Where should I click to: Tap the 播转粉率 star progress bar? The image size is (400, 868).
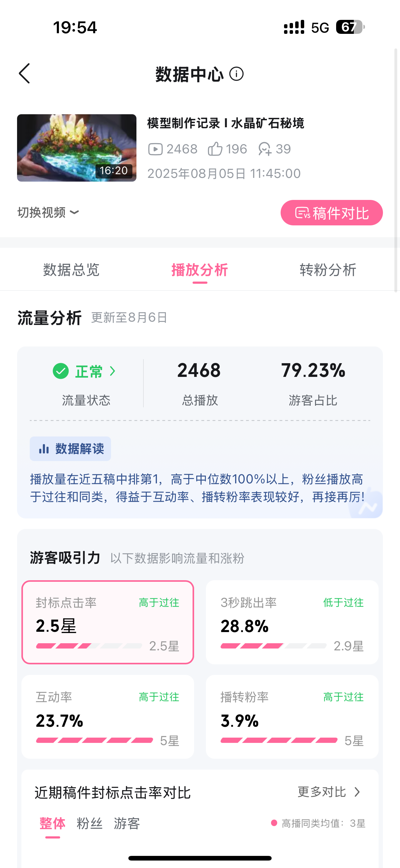pyautogui.click(x=279, y=740)
